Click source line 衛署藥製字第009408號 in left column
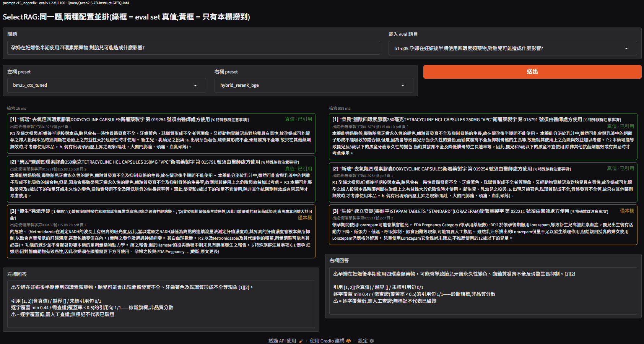 pyautogui.click(x=48, y=225)
